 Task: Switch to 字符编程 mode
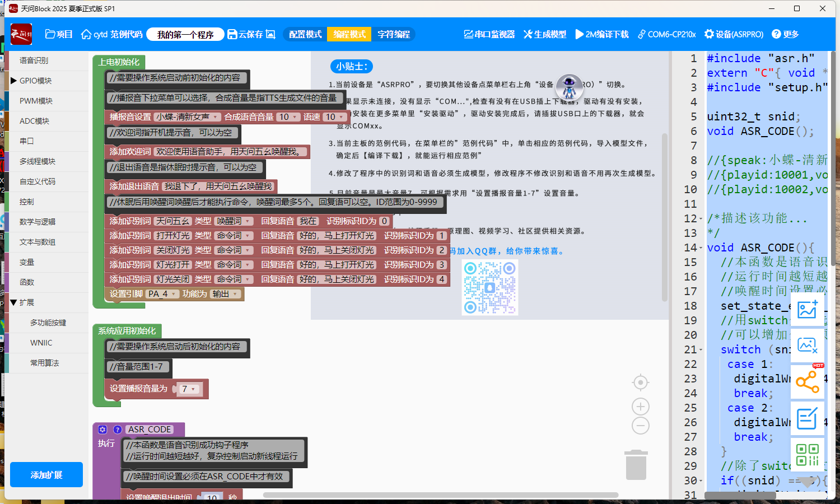[x=393, y=34]
